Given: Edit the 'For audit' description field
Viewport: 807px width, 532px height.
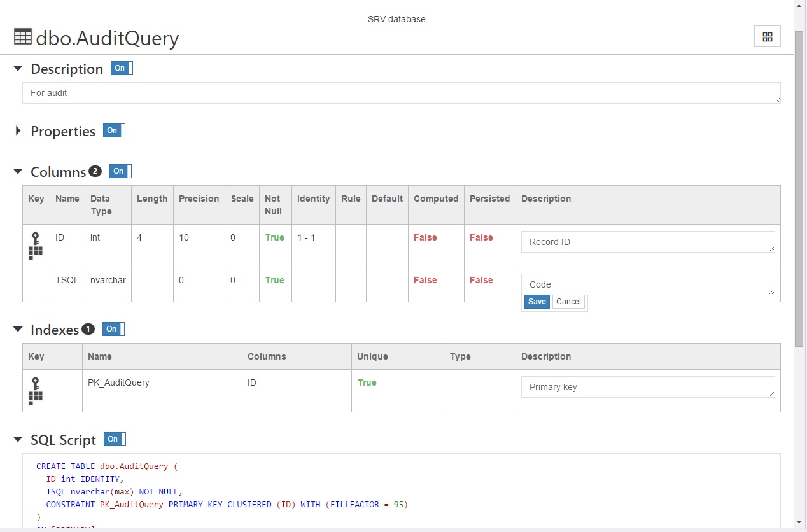Looking at the screenshot, I should pyautogui.click(x=401, y=93).
